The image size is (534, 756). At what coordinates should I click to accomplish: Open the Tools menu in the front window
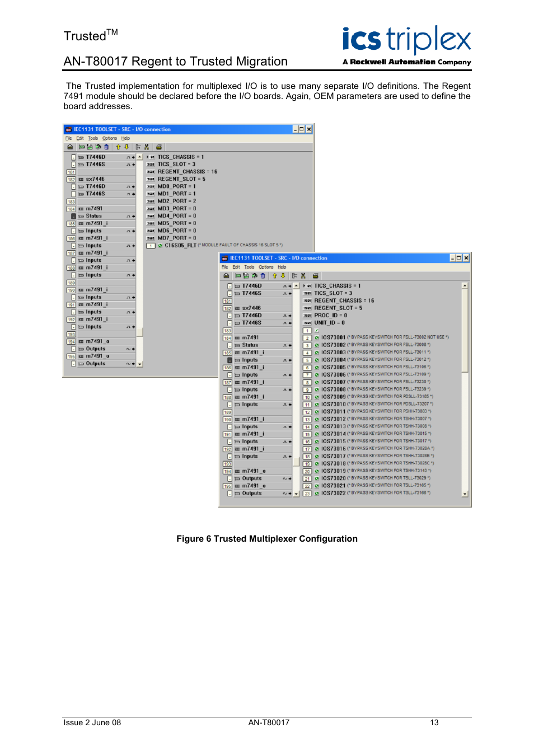click(249, 267)
